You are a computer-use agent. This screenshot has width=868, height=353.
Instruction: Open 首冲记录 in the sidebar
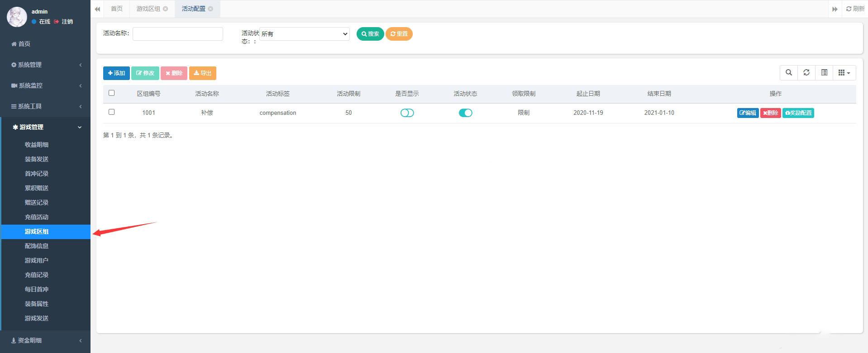coord(37,174)
